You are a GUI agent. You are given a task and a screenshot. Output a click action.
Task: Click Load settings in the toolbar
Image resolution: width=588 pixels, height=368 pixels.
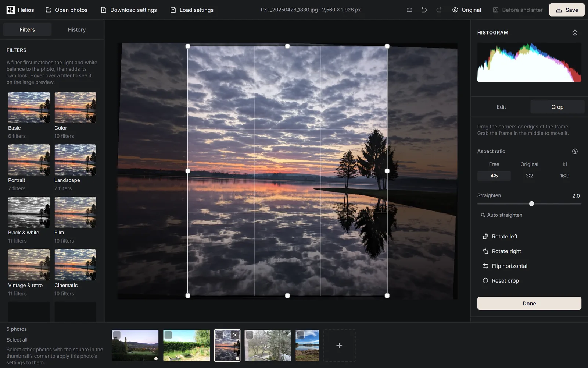[192, 10]
